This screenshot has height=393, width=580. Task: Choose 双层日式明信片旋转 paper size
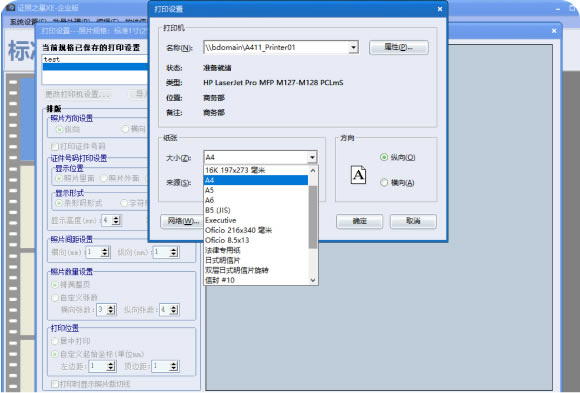[x=256, y=270]
